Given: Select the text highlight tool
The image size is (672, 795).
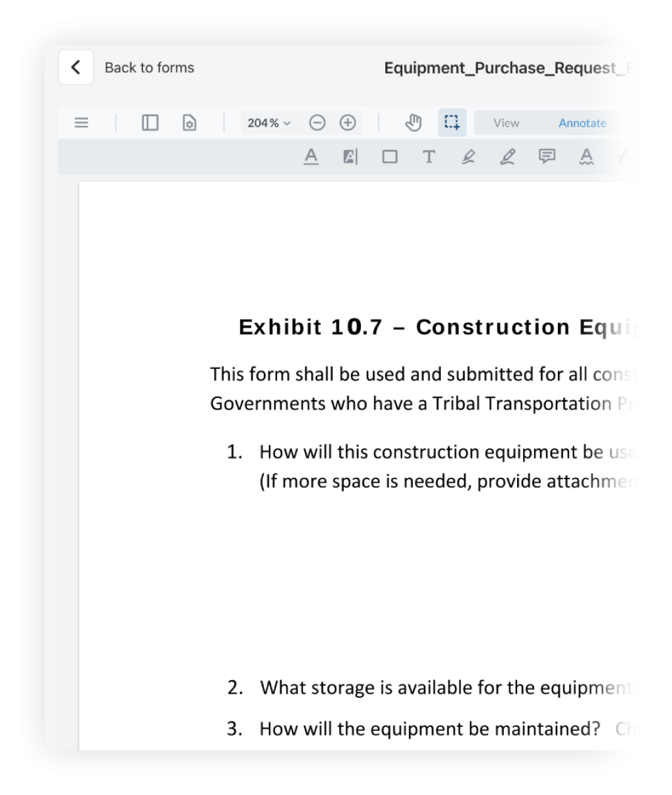Looking at the screenshot, I should click(350, 156).
